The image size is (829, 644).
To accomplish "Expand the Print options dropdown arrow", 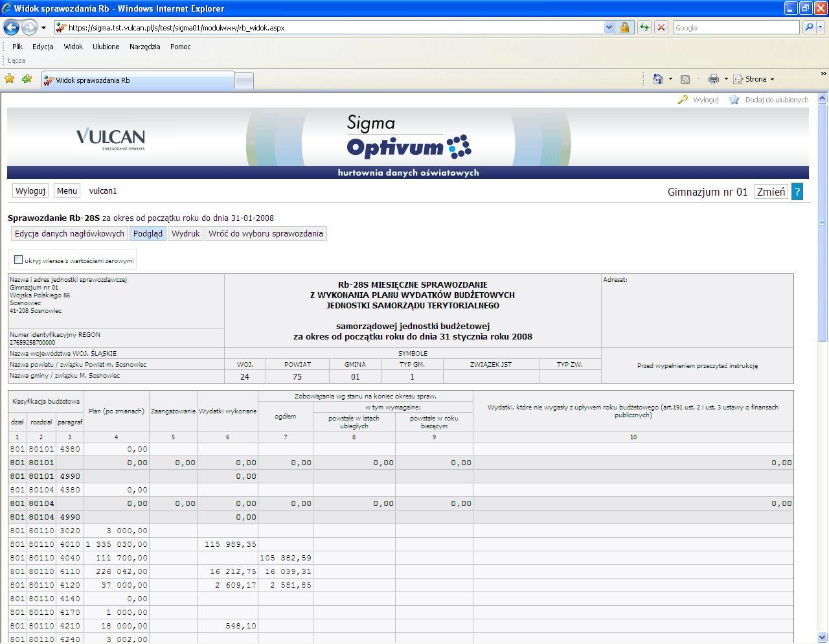I will [x=726, y=79].
